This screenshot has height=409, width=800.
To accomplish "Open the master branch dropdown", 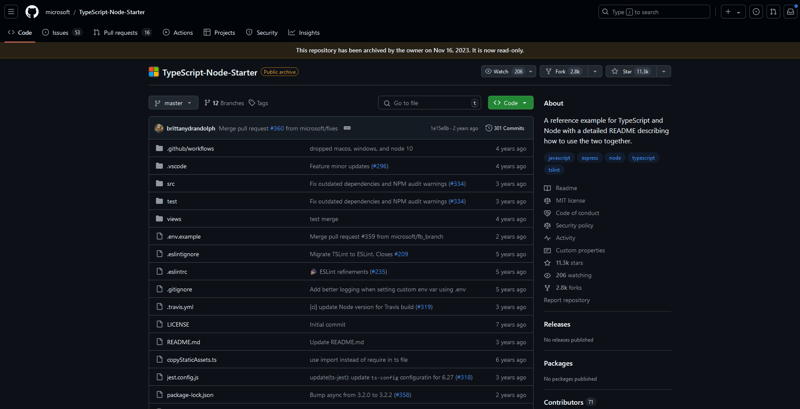I will (x=173, y=103).
